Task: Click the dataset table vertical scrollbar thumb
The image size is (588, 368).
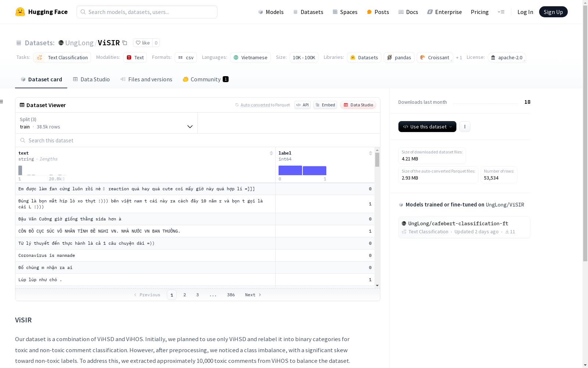Action: tap(377, 160)
